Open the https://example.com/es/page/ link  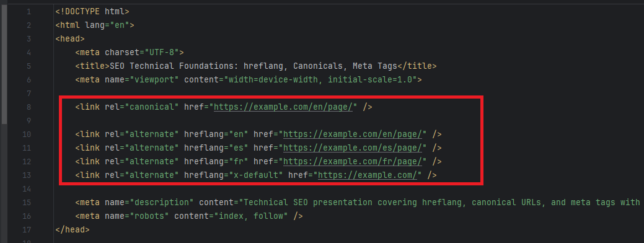point(353,148)
